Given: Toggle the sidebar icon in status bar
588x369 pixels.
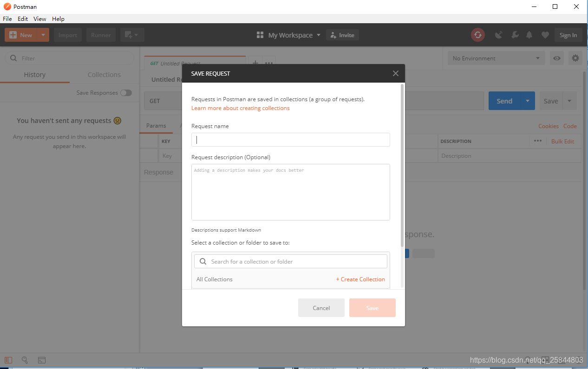Looking at the screenshot, I should click(x=8, y=360).
